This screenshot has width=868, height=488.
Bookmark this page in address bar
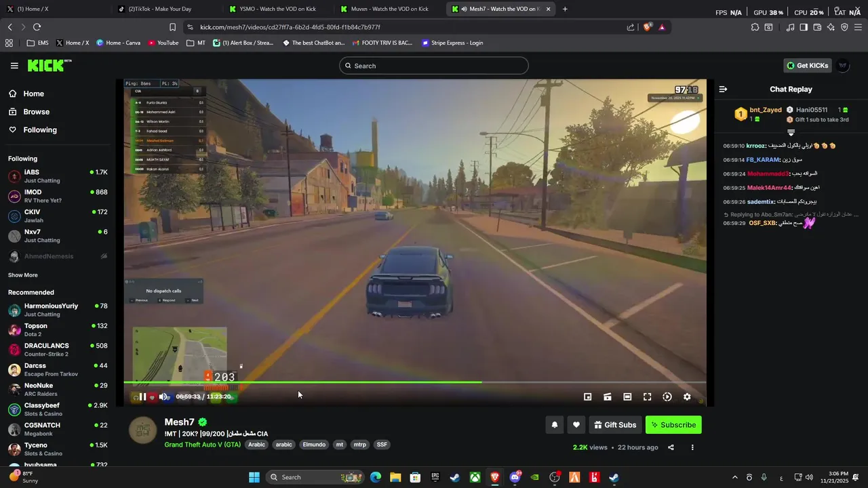click(x=172, y=27)
